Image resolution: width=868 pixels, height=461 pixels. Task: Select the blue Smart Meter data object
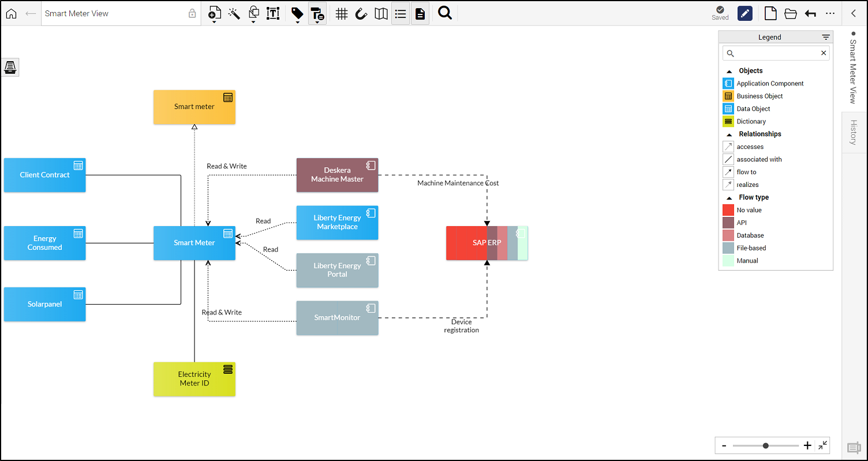pos(194,243)
